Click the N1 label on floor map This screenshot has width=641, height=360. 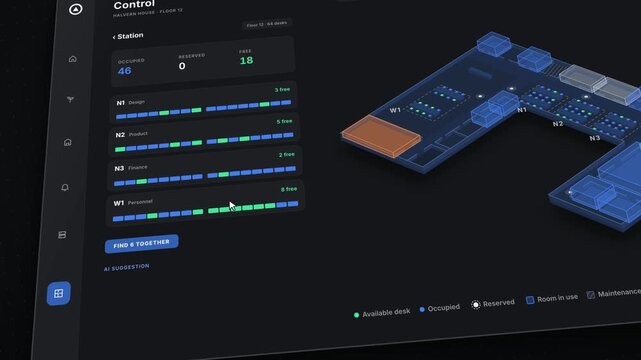[522, 110]
